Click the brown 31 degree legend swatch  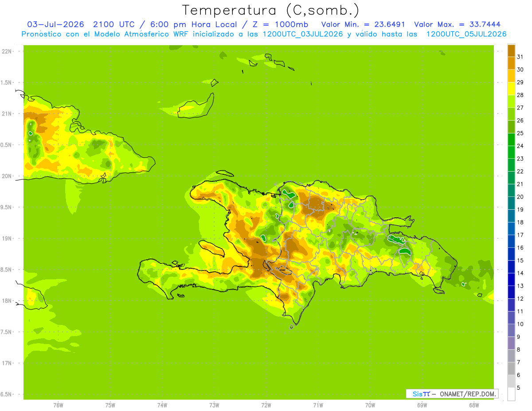click(x=511, y=51)
